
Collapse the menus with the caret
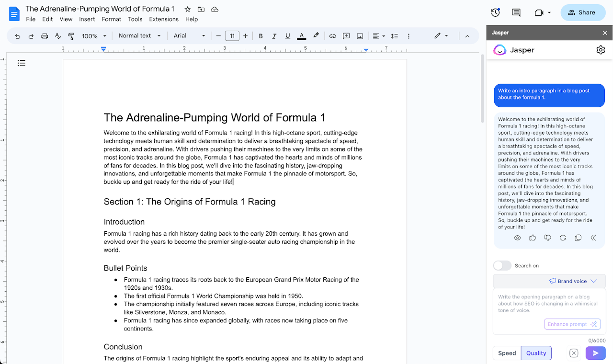(467, 36)
